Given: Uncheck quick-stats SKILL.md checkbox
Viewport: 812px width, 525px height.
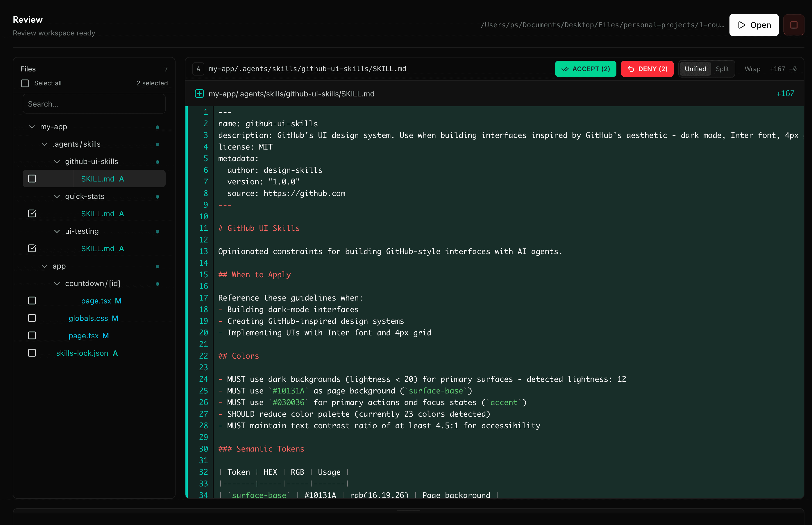Looking at the screenshot, I should [x=32, y=213].
